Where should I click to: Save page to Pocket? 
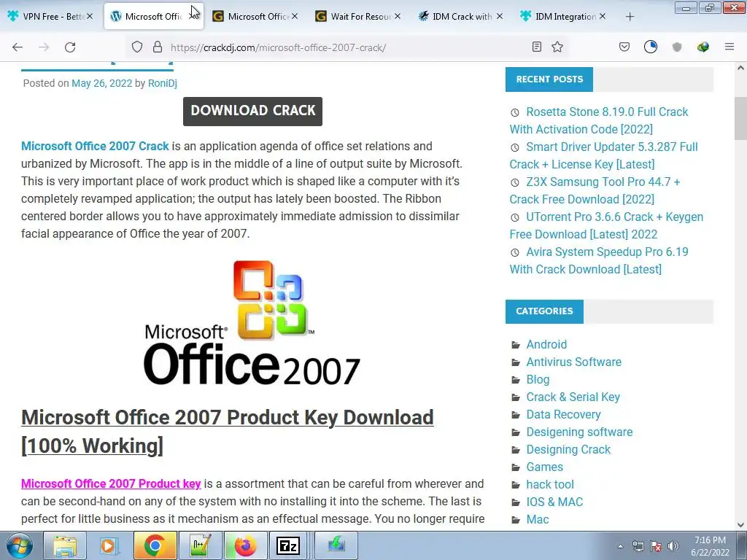tap(624, 47)
